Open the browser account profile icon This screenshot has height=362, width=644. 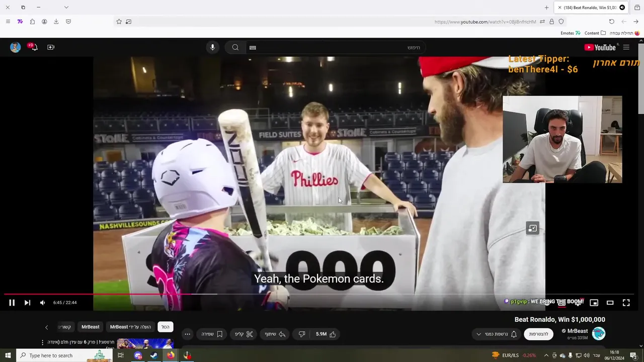click(x=44, y=22)
